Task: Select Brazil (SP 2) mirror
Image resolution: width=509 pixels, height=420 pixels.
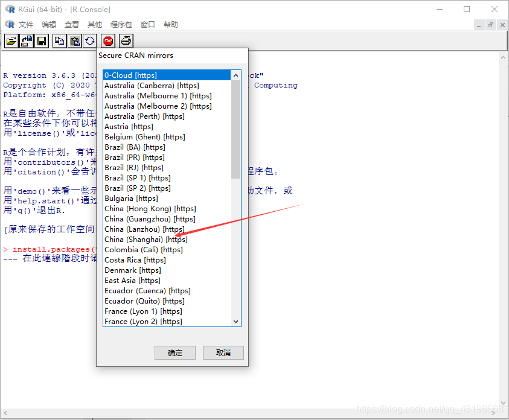Action: 167,188
